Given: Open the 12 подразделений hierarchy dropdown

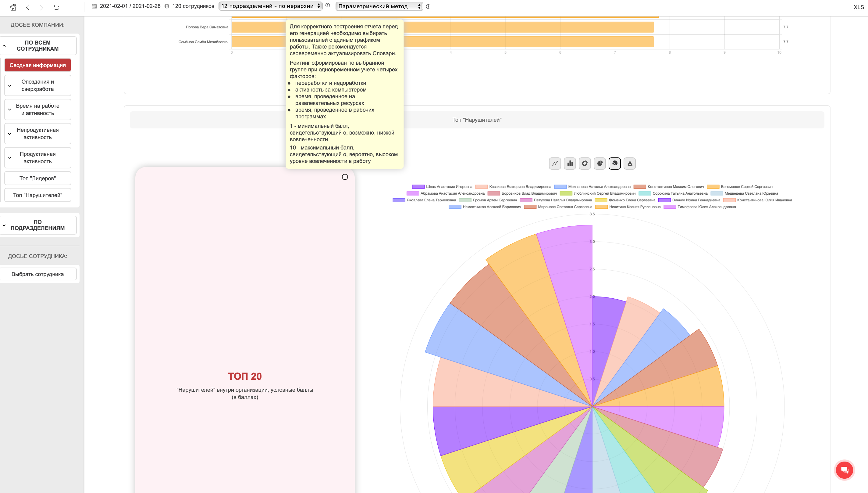Looking at the screenshot, I should click(x=270, y=6).
